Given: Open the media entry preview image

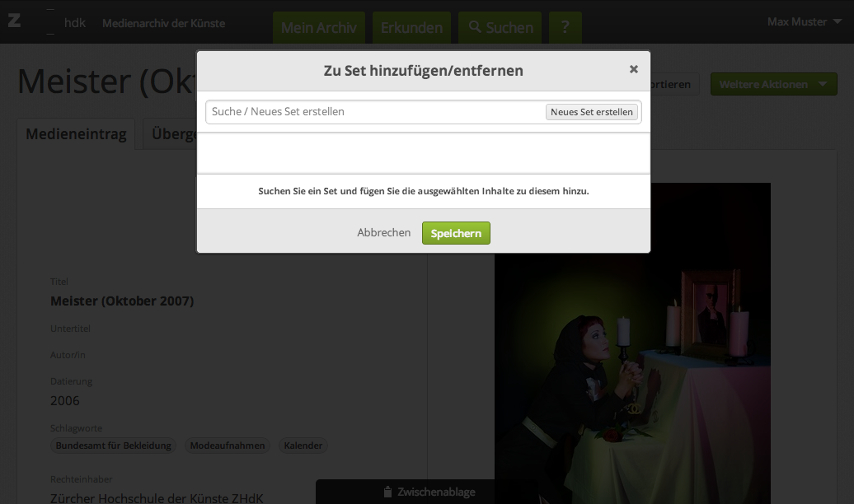Looking at the screenshot, I should [631, 371].
